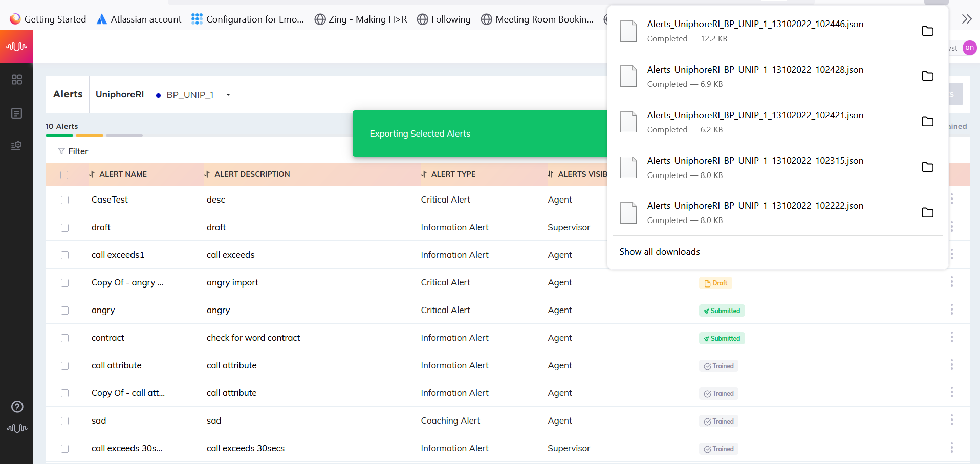Open more options for angry row
This screenshot has width=980, height=464.
point(951,310)
